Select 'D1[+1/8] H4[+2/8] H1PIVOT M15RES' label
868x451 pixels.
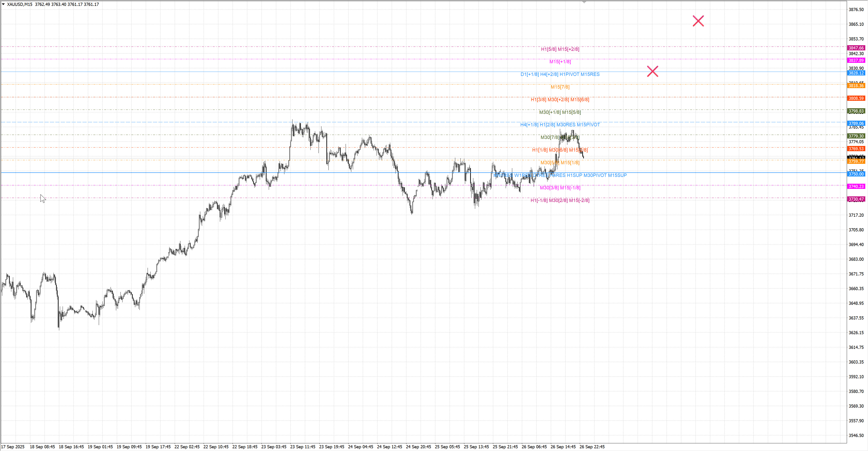coord(560,74)
